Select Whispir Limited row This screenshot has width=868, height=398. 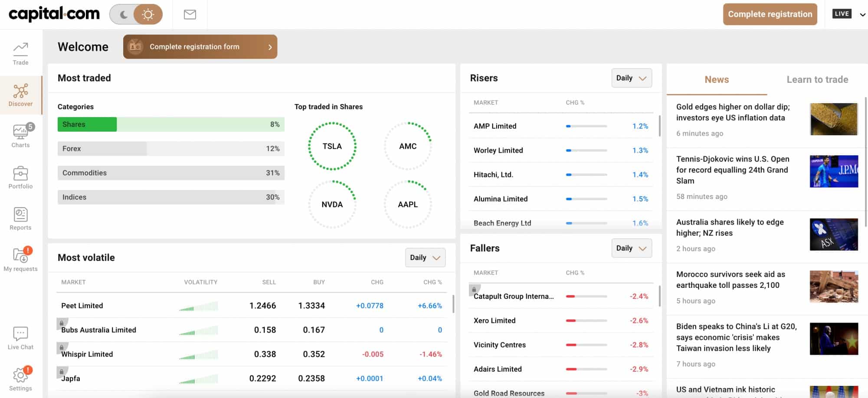[x=252, y=354]
